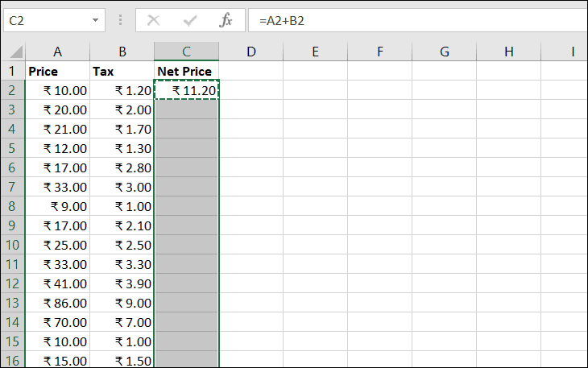Select column H header
588x368 pixels.
click(x=509, y=52)
